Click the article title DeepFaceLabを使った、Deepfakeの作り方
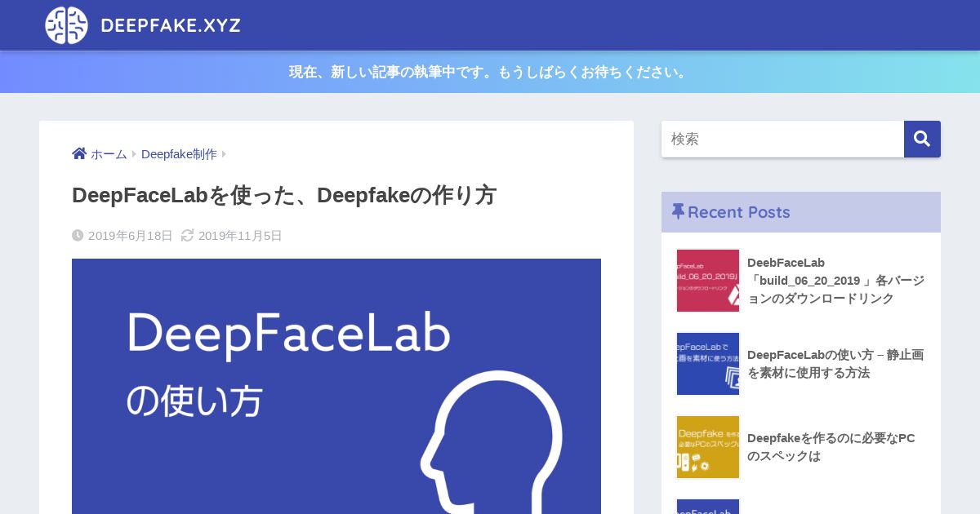This screenshot has width=980, height=514. tap(284, 196)
